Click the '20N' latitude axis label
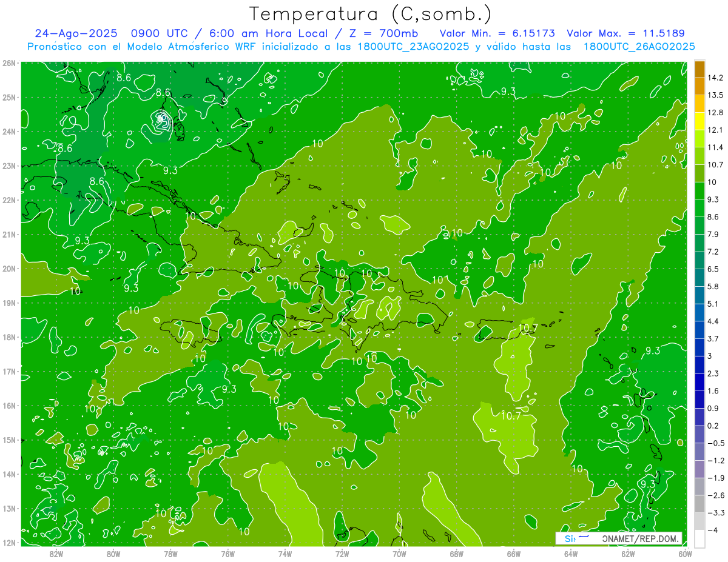Image resolution: width=728 pixels, height=562 pixels. [x=8, y=268]
